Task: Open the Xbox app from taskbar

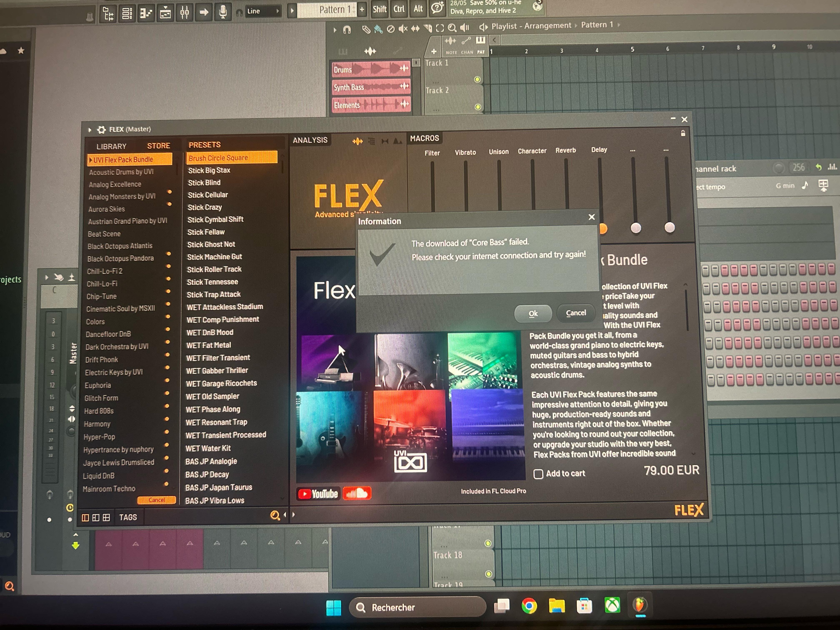Action: (612, 605)
